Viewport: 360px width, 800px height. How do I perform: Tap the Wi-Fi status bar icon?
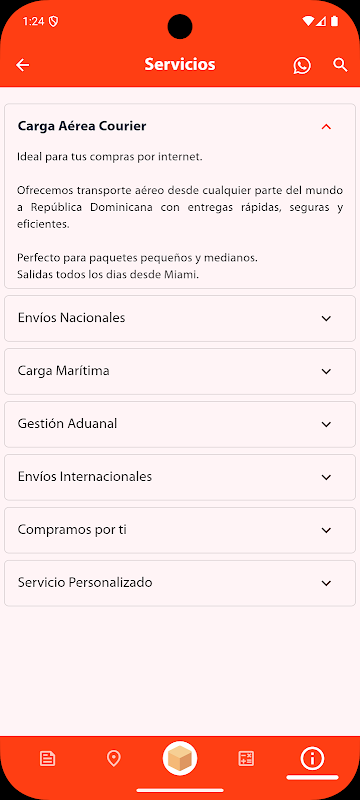coord(307,21)
